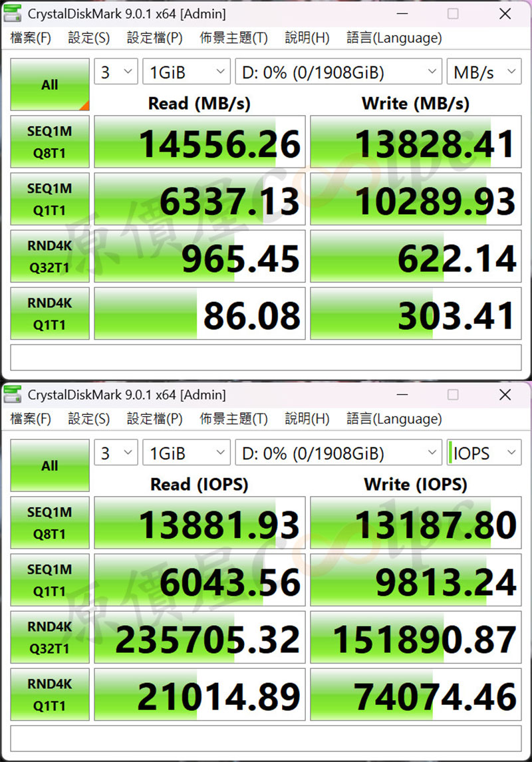Open the 語言(Language) menu in the IOPS window
The image size is (532, 762).
[x=394, y=419]
